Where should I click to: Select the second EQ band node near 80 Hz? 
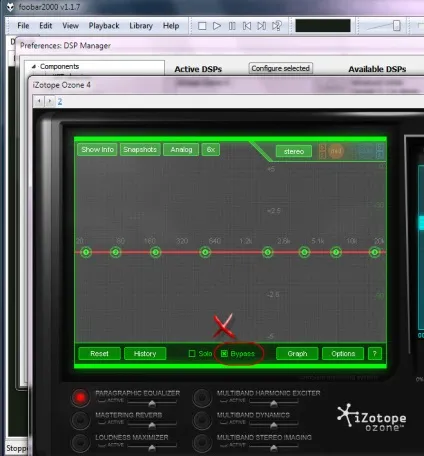[x=116, y=252]
